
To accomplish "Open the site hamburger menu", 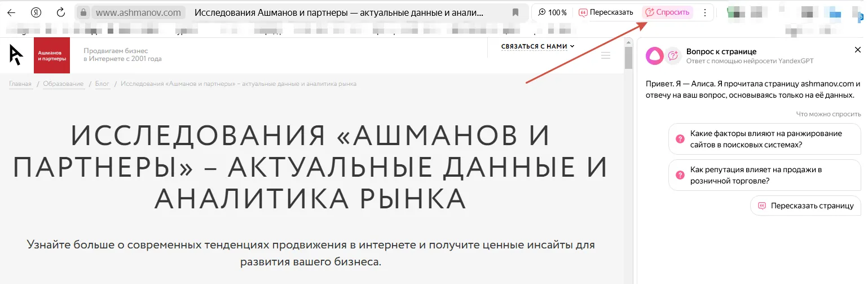I will [606, 55].
